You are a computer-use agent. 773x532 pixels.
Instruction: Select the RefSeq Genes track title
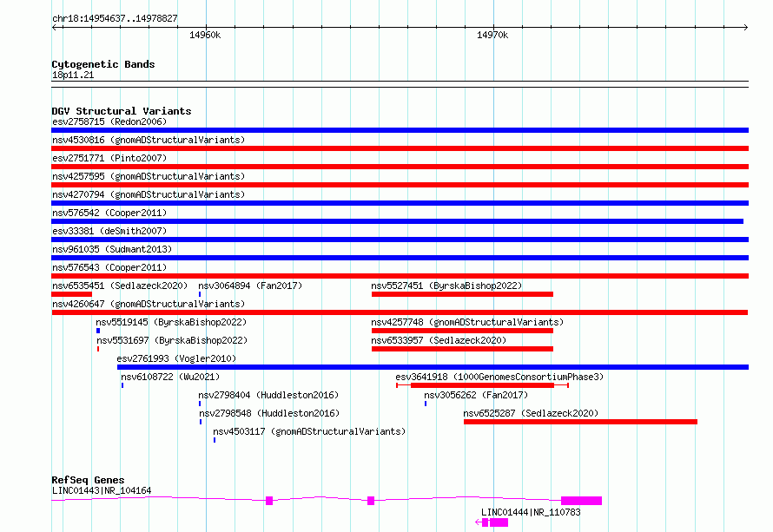[88, 480]
